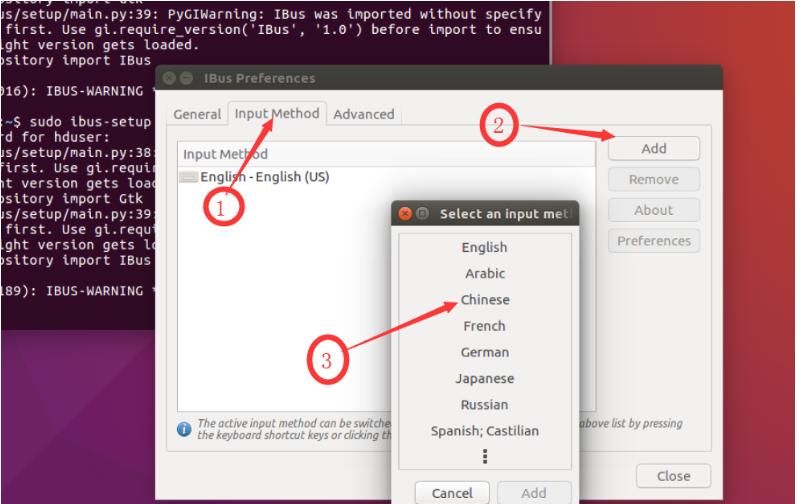797x504 pixels.
Task: Select French in the language list
Action: [x=484, y=326]
